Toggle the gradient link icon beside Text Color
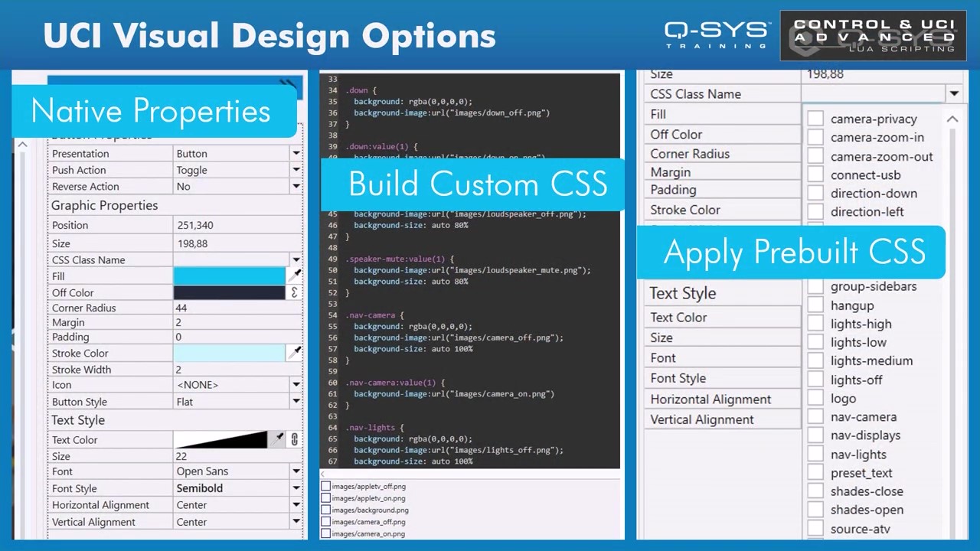Viewport: 980px width, 551px height. pyautogui.click(x=294, y=439)
